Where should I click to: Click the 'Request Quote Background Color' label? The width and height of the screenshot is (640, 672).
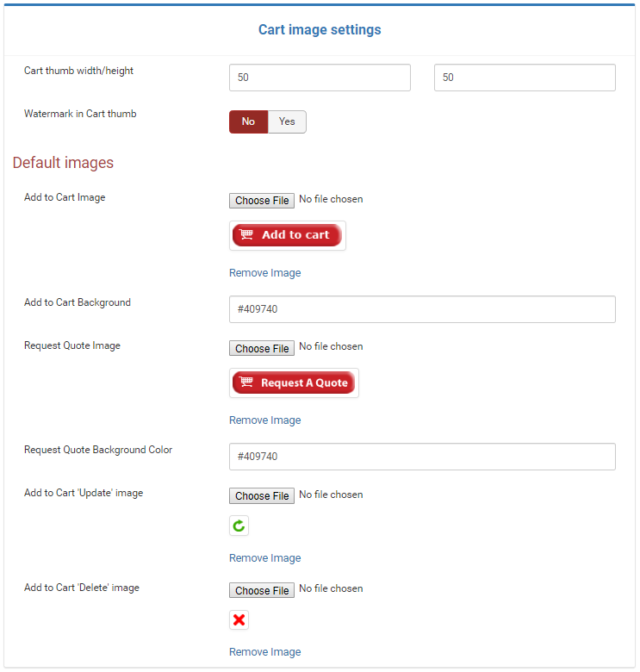[98, 450]
